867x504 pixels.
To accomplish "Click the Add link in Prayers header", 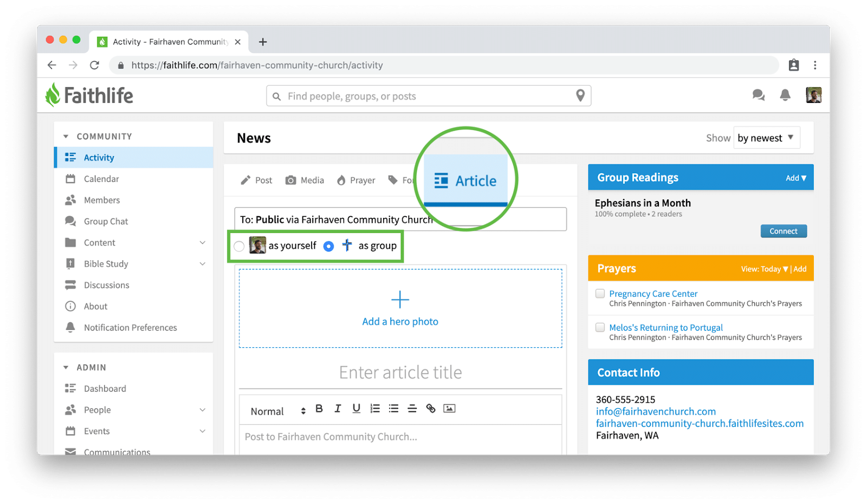I will [x=800, y=269].
